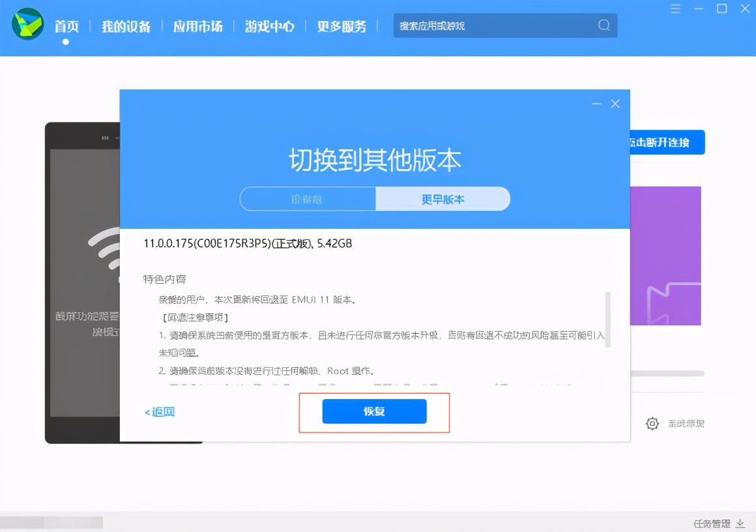Open the 我的设备 menu item
The image size is (756, 532).
[x=126, y=26]
